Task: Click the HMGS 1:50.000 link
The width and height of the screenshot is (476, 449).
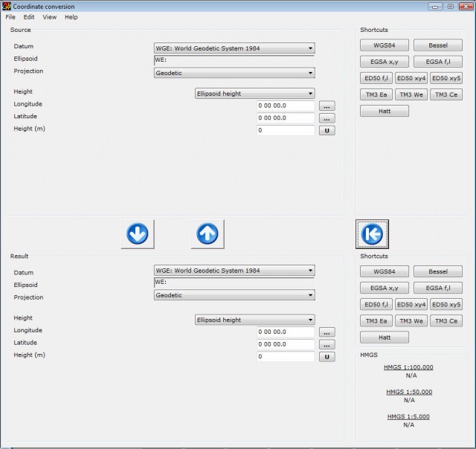Action: 408,392
